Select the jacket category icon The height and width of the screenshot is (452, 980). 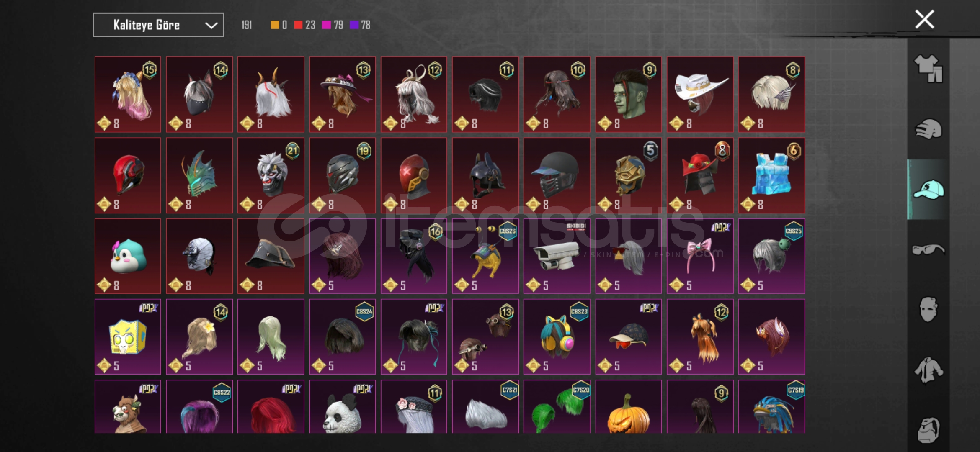pos(928,370)
